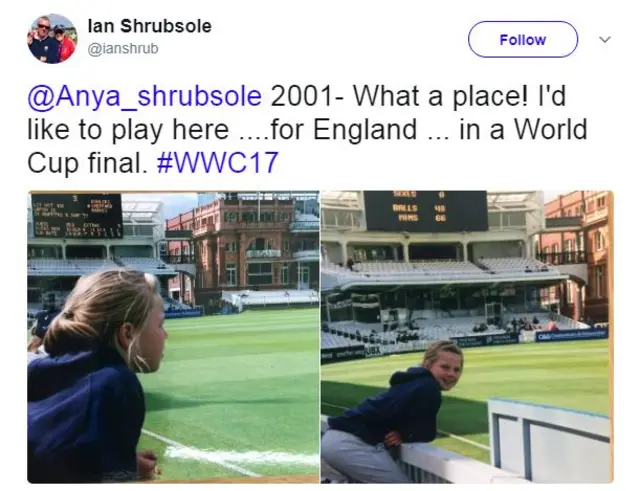
Task: Open the left photo of girl watching pitch
Action: [173, 337]
